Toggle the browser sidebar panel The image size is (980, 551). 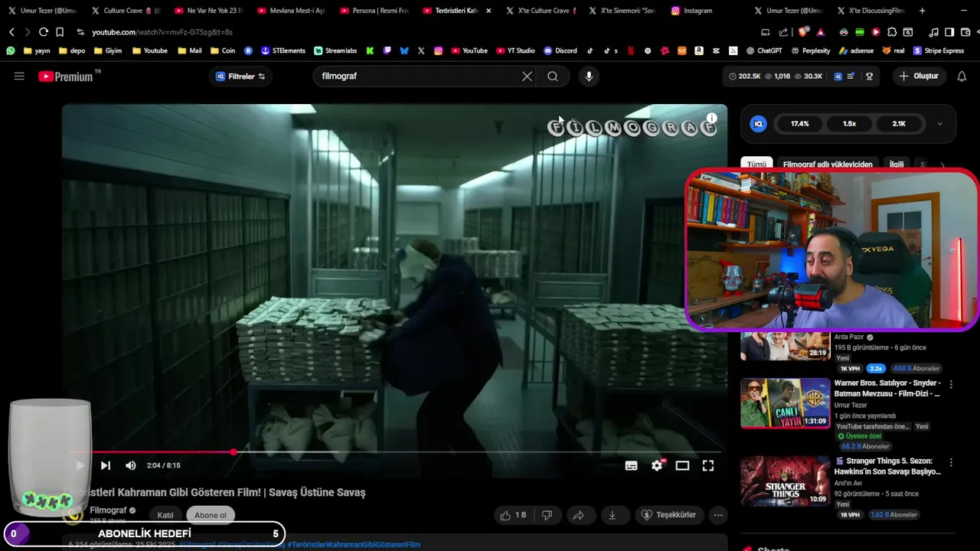click(949, 32)
